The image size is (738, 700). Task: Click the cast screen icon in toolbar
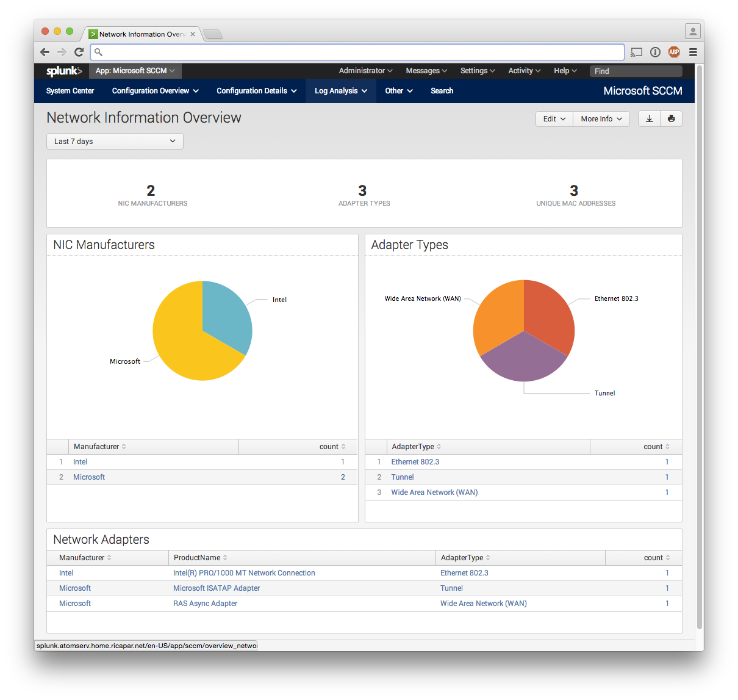click(x=636, y=52)
